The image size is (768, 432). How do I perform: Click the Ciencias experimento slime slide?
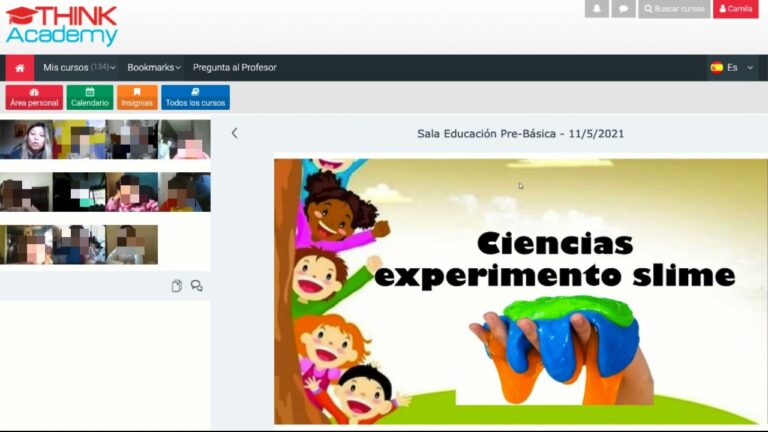tap(521, 291)
